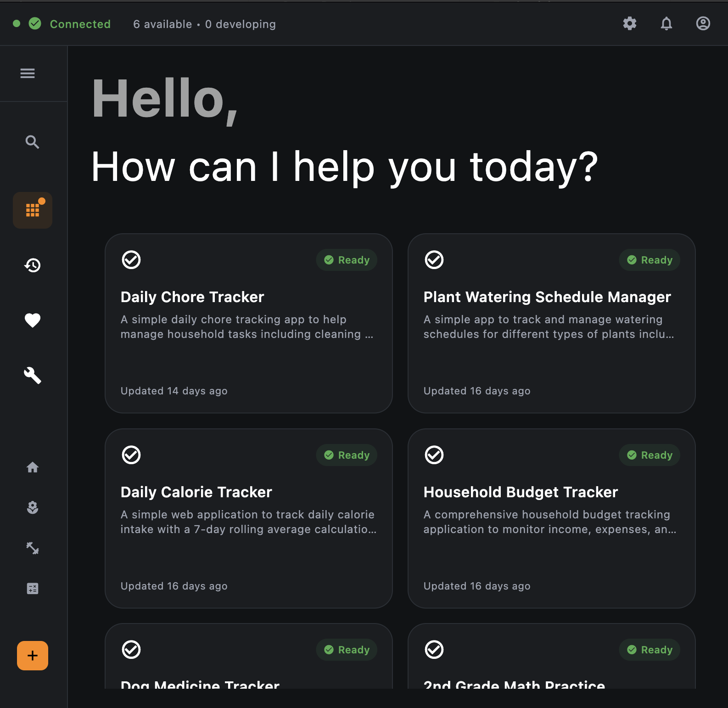This screenshot has width=728, height=708.
Task: Open the wrench tools icon
Action: 33,375
